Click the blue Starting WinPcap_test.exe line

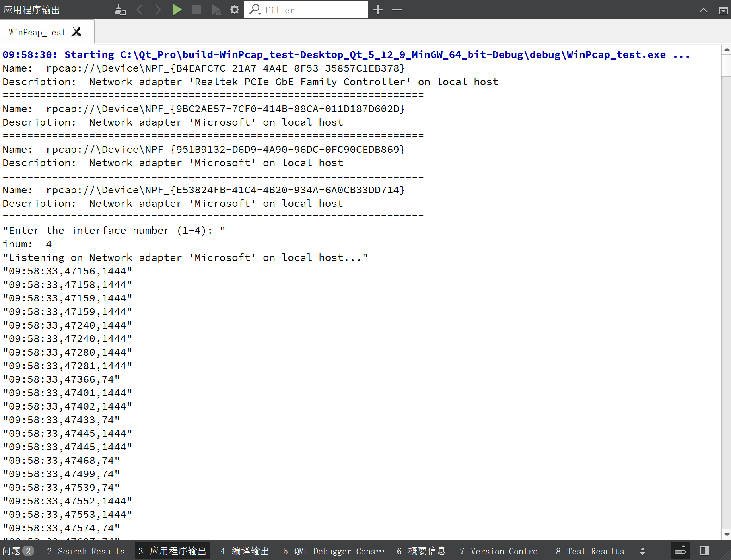pyautogui.click(x=346, y=54)
